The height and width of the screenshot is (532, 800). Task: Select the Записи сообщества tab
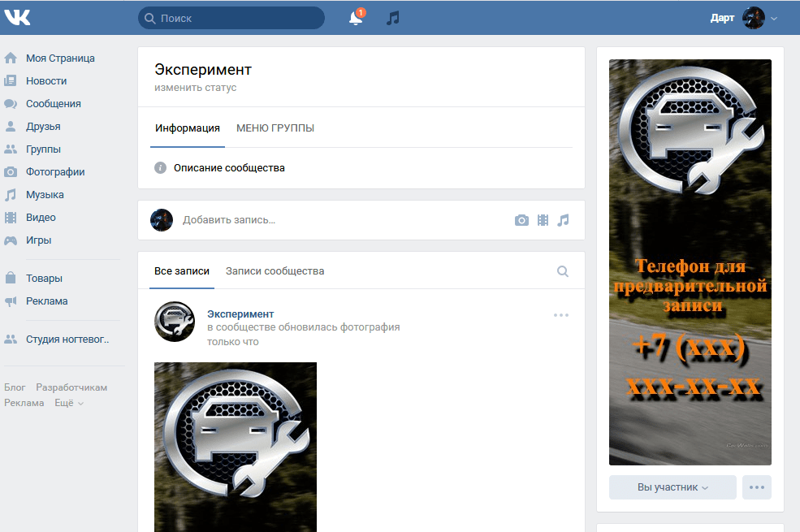275,271
